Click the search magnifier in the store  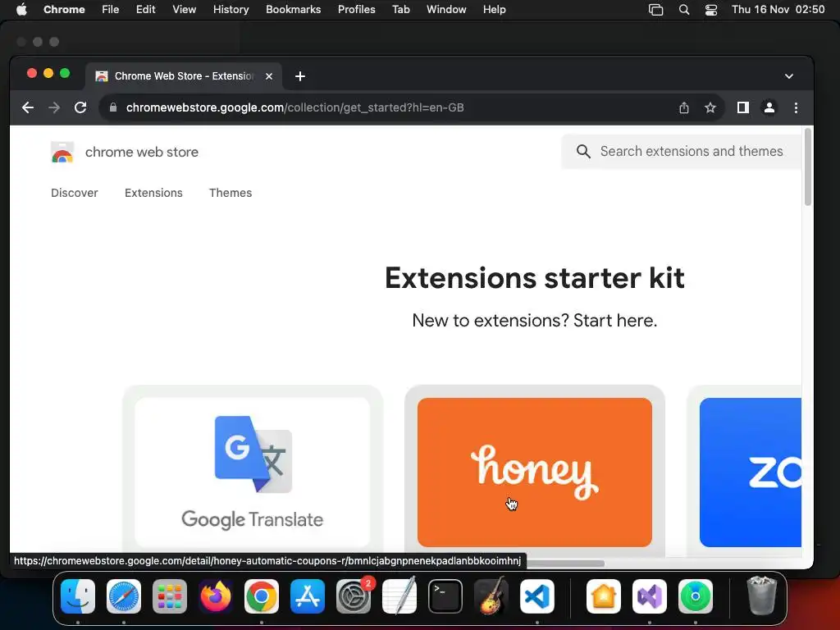(583, 152)
